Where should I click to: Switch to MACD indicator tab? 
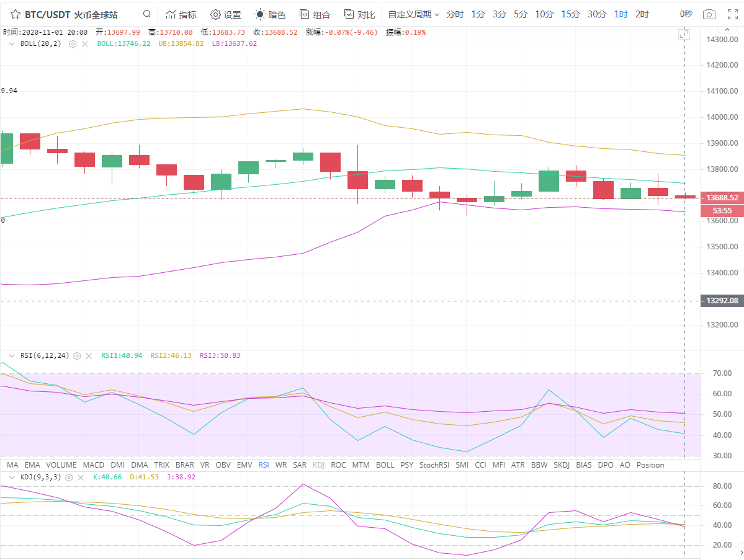pos(94,464)
